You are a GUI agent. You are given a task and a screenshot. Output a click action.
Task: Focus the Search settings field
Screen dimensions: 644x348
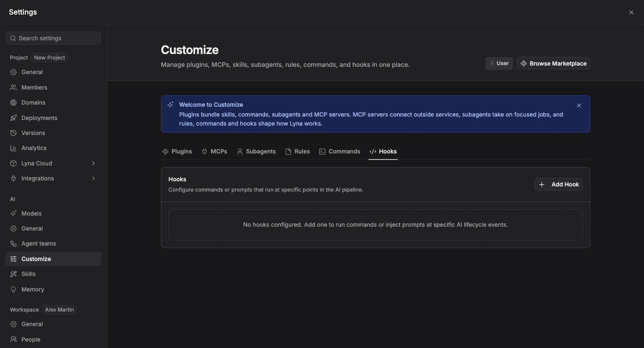54,39
